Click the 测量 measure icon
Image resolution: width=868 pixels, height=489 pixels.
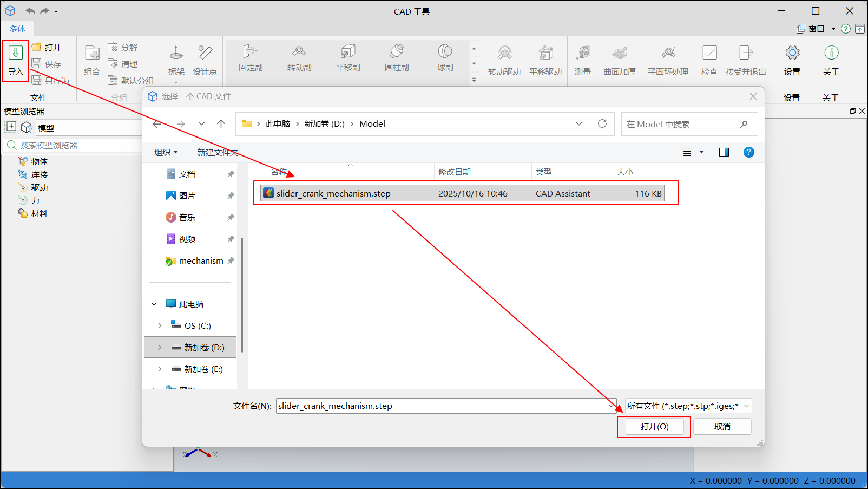coord(583,53)
